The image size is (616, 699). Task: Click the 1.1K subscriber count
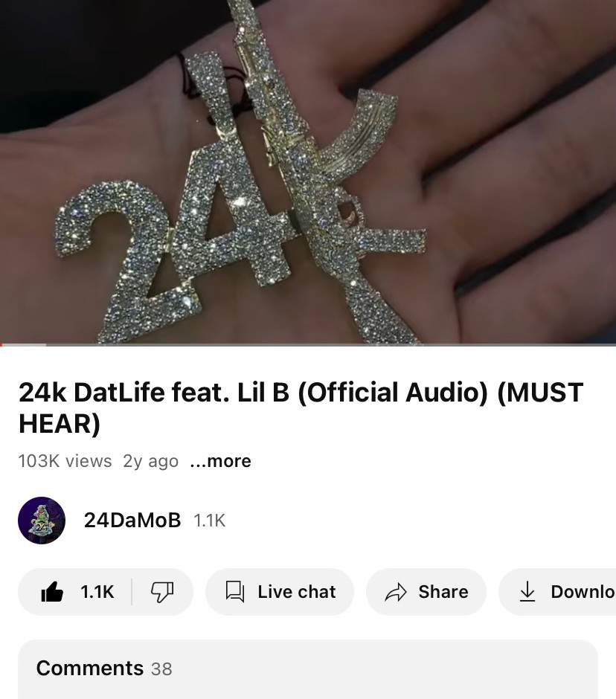[210, 521]
